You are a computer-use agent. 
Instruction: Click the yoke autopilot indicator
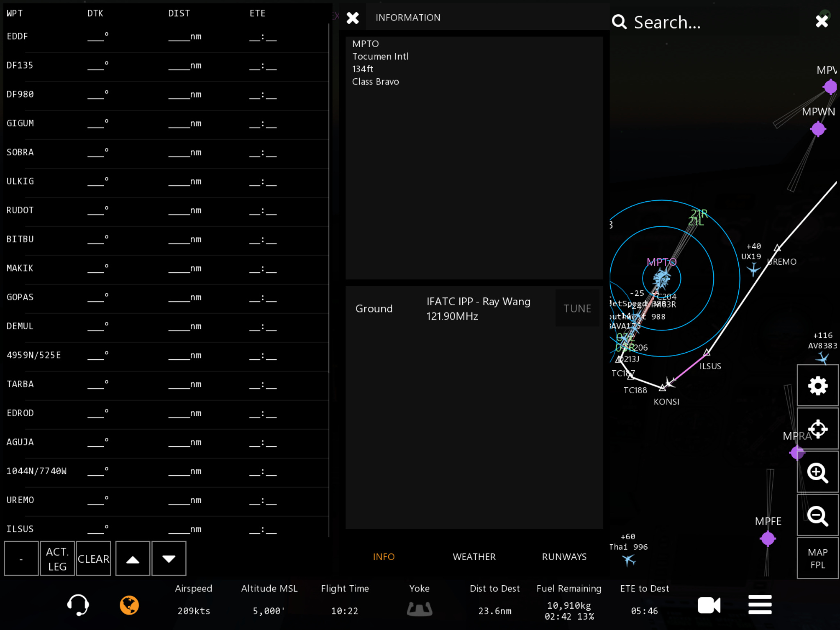coord(419,608)
